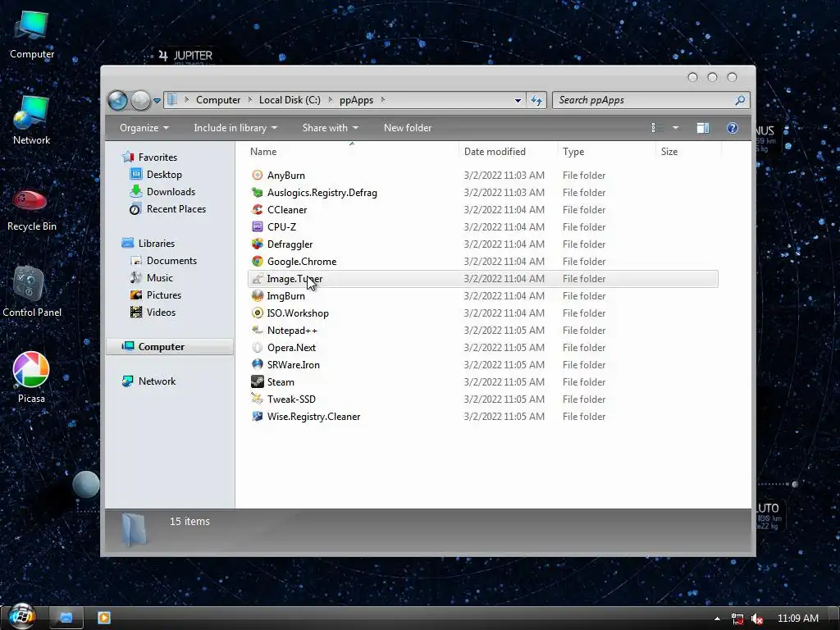Show hidden tray icons arrow
Screen dimensions: 840x630
(x=717, y=619)
